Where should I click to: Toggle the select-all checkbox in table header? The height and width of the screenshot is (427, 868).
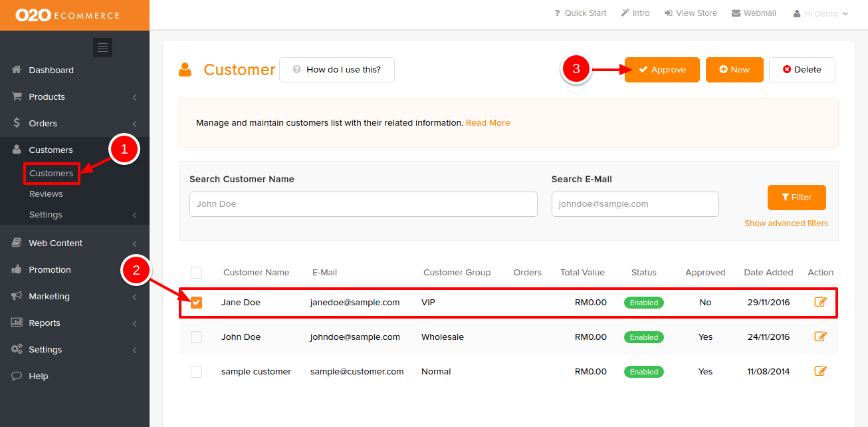[196, 272]
